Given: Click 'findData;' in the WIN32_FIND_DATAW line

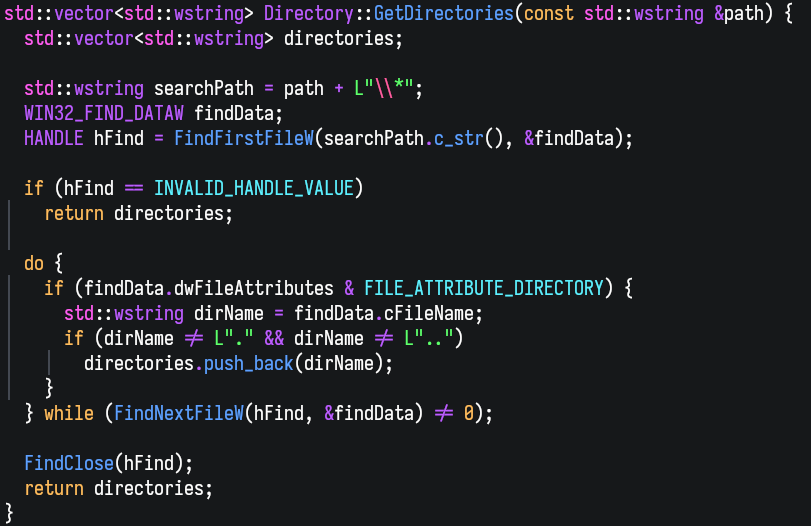Looking at the screenshot, I should click(x=238, y=113).
